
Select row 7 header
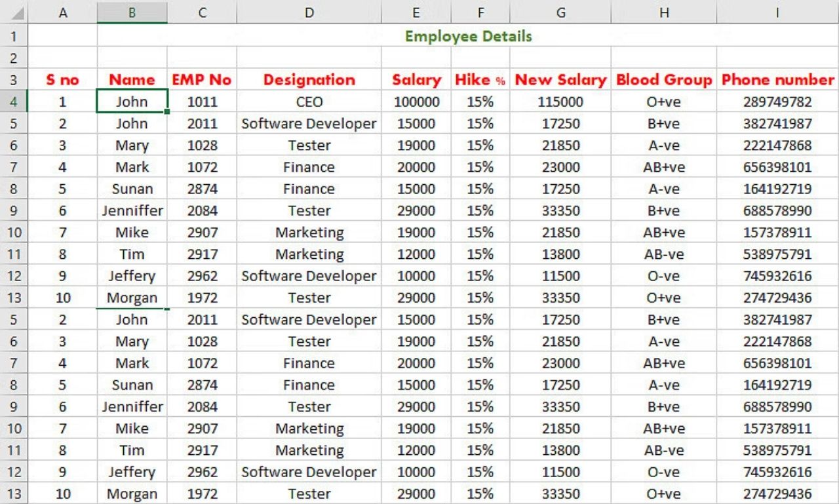tap(13, 167)
